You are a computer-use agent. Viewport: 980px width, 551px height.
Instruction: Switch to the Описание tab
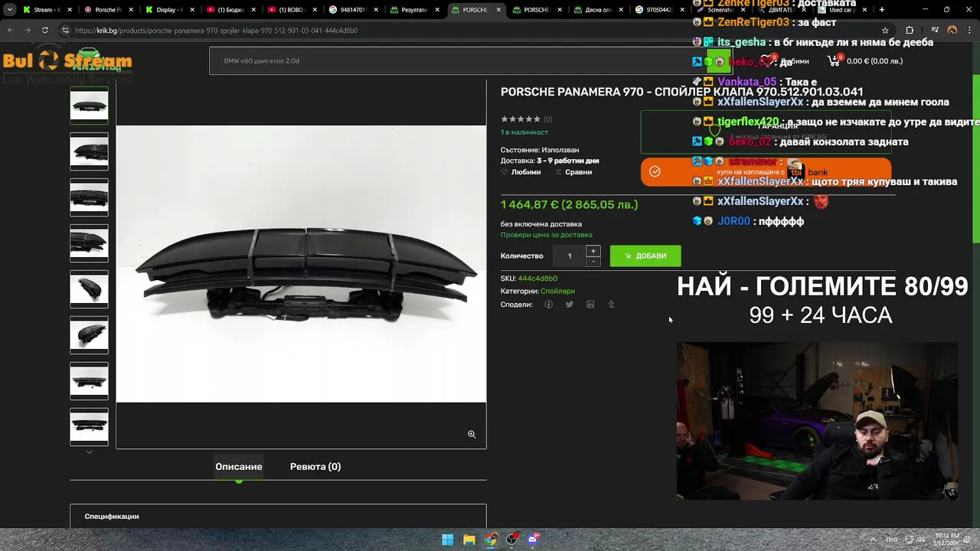[239, 466]
